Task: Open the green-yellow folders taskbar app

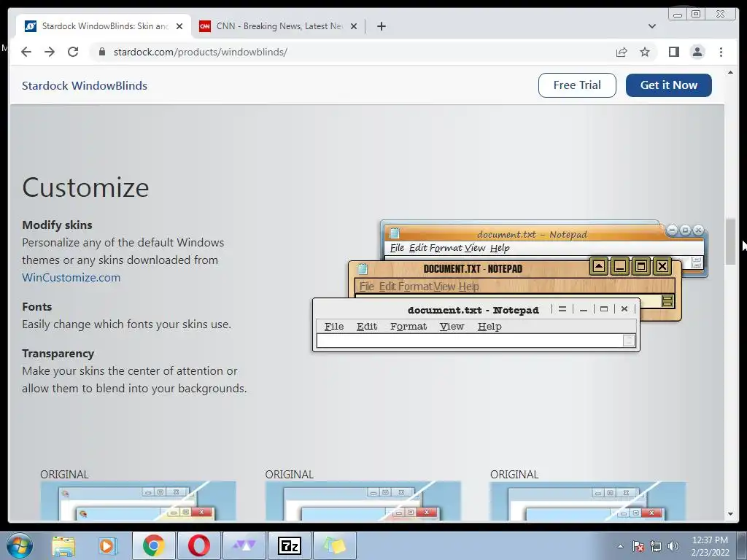Action: 334,545
